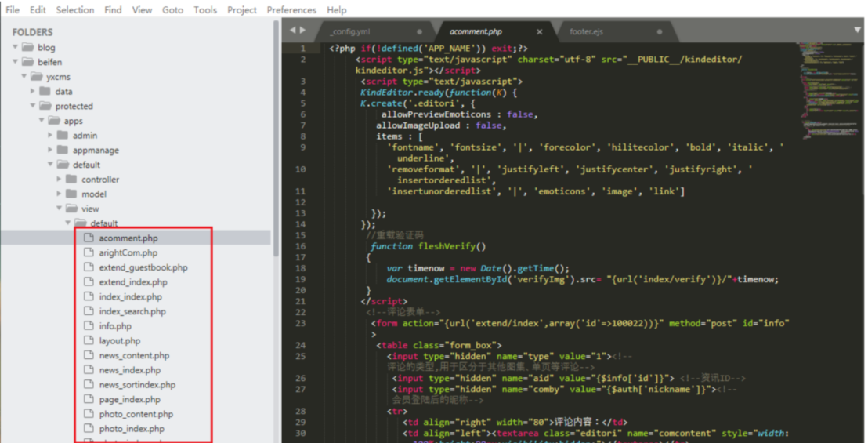Go to previous tab with left arrow
Viewport: 868px width, 443px height.
pos(293,31)
